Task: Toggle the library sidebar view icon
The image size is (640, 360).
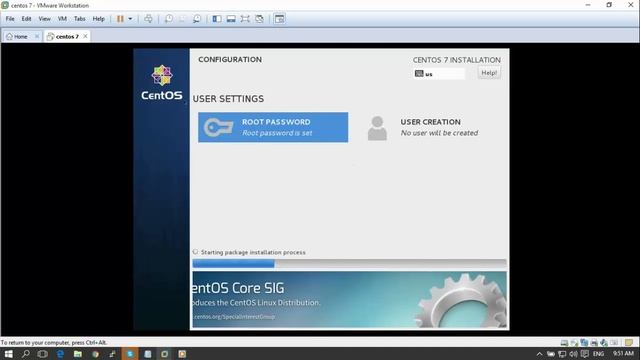Action: [217, 19]
